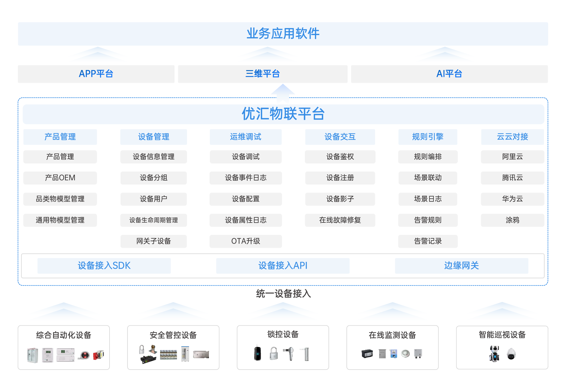Image resolution: width=566 pixels, height=392 pixels.
Task: Click the black battery monitor device
Action: point(367,354)
